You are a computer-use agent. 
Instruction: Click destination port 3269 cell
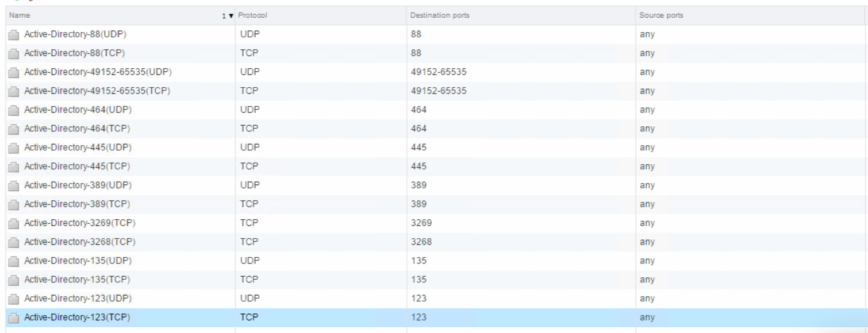point(421,223)
